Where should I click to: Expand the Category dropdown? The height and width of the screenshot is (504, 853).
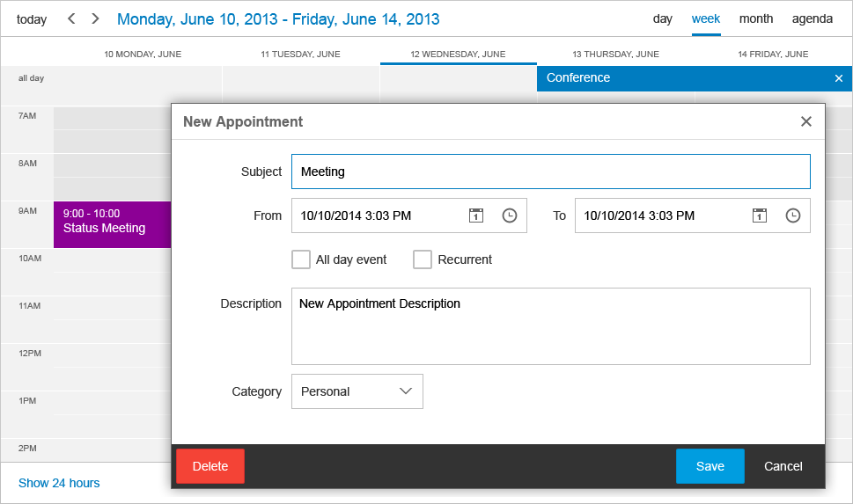406,391
